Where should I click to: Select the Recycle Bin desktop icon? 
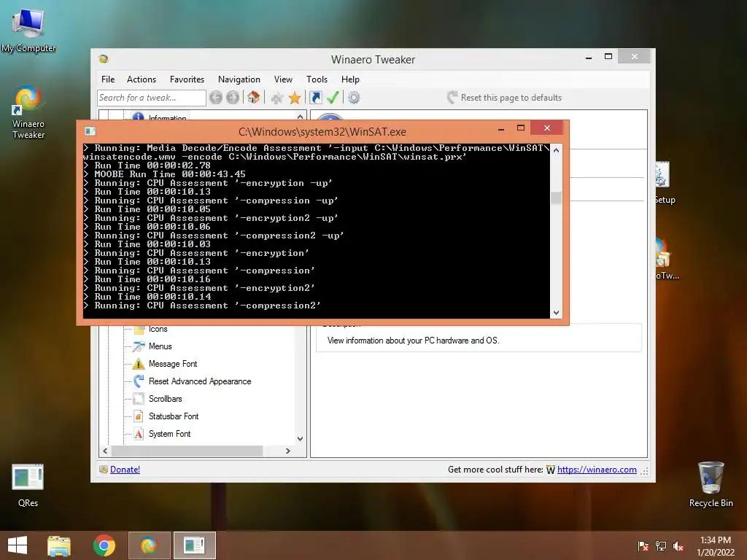pos(711,485)
